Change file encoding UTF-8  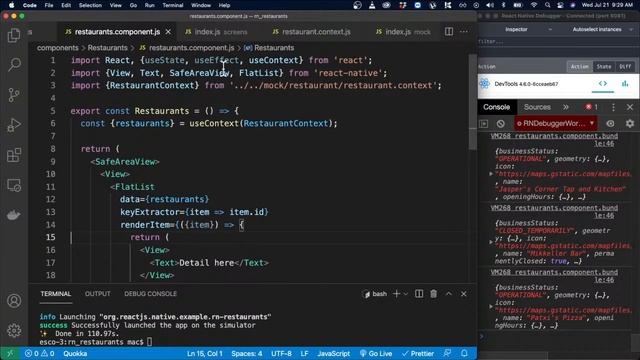(x=281, y=353)
